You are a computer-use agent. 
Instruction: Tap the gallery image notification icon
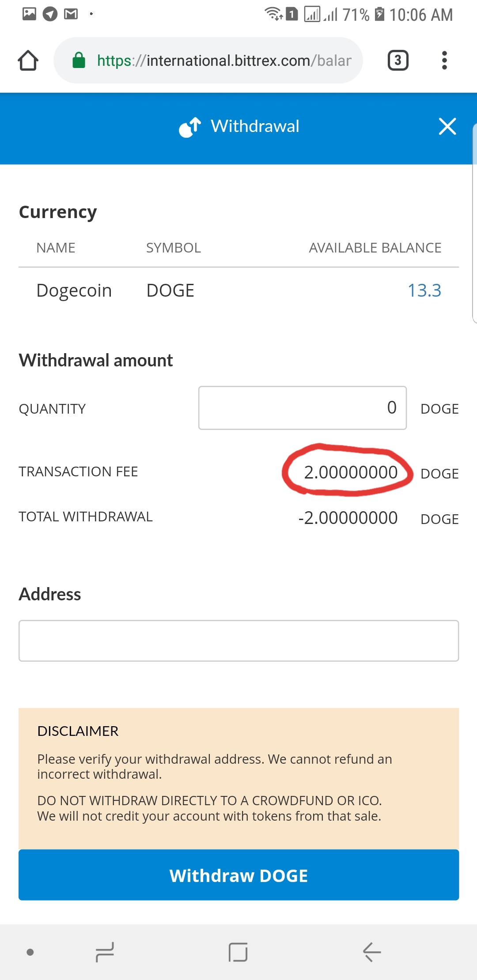[29, 14]
